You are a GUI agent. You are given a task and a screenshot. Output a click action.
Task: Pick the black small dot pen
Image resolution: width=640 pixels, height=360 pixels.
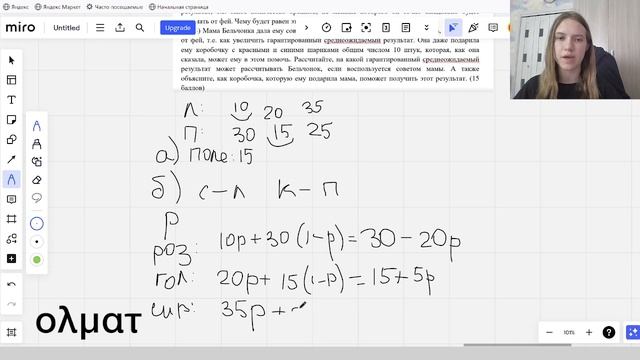(x=37, y=242)
